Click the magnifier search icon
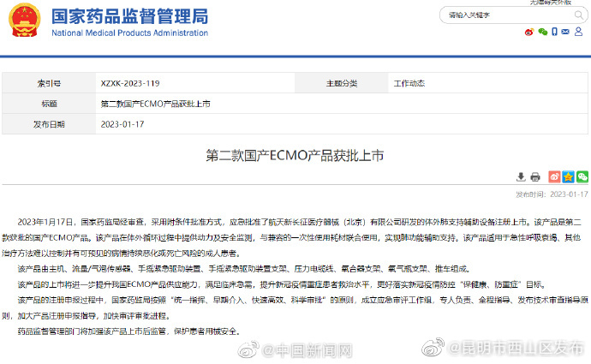 point(578,15)
